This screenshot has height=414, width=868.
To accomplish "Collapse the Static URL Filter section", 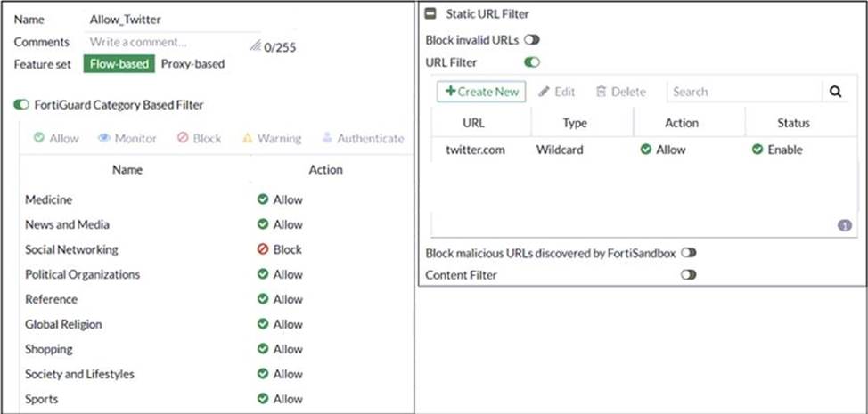I will pyautogui.click(x=430, y=14).
